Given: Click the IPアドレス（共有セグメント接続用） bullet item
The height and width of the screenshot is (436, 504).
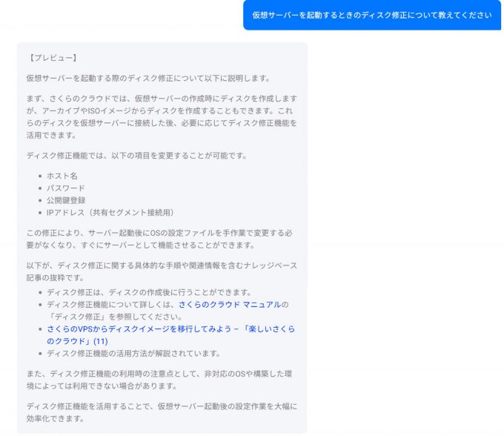Looking at the screenshot, I should [110, 213].
